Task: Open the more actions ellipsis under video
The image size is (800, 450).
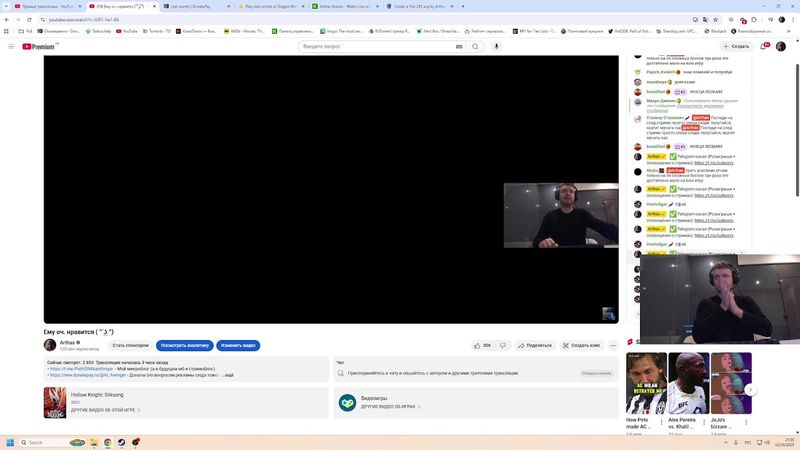Action: [x=613, y=345]
